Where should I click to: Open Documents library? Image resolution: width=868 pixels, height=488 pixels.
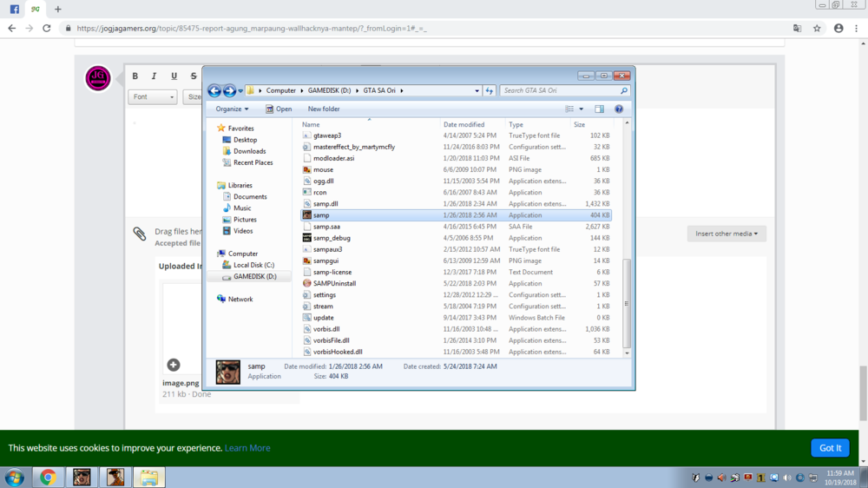(245, 196)
